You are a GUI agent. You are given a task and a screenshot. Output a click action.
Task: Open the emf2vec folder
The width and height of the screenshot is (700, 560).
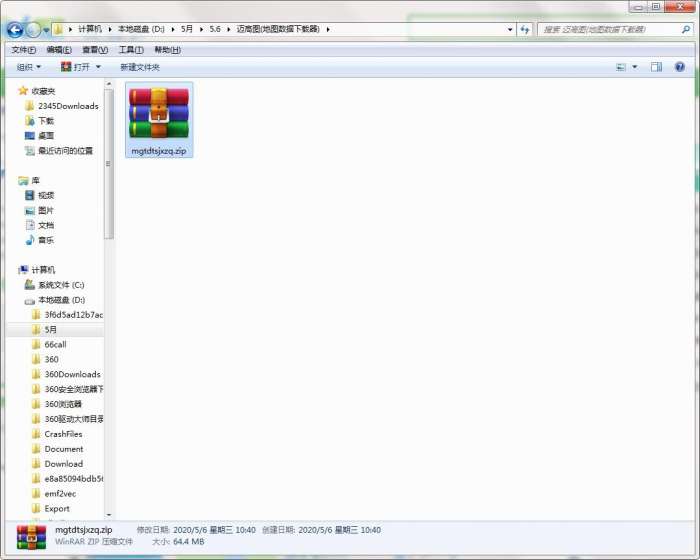tap(60, 493)
